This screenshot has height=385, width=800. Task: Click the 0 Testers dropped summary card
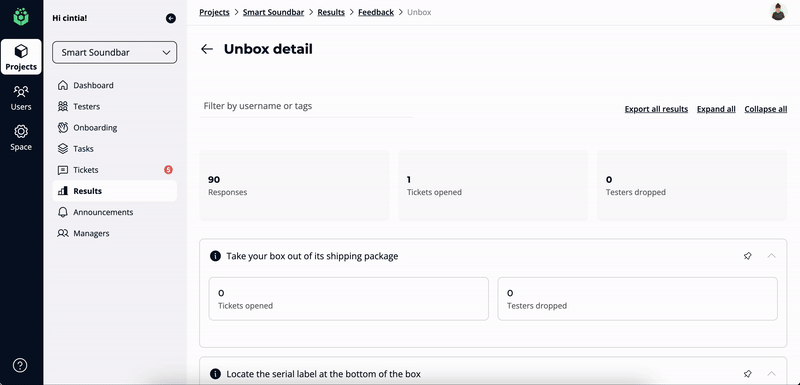(692, 186)
